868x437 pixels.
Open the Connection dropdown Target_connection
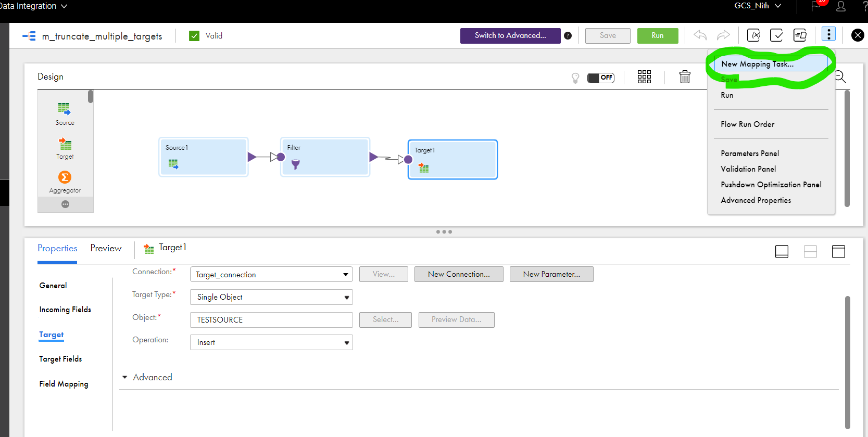coord(271,274)
